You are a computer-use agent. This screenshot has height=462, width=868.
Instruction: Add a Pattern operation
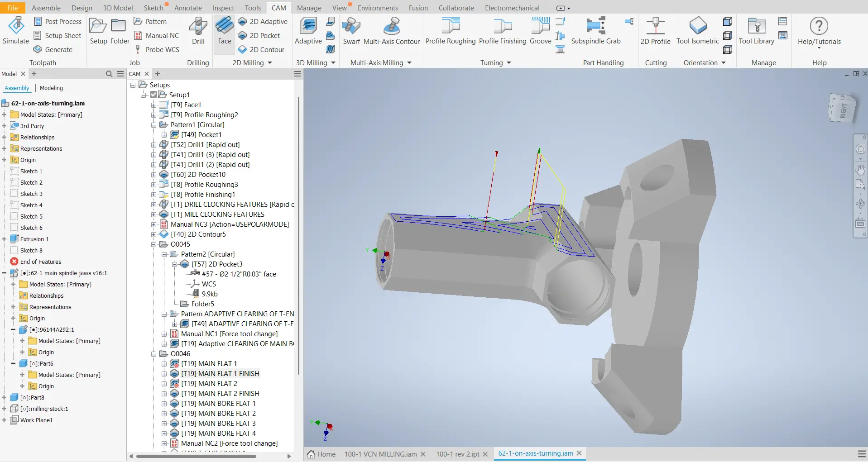coord(150,21)
